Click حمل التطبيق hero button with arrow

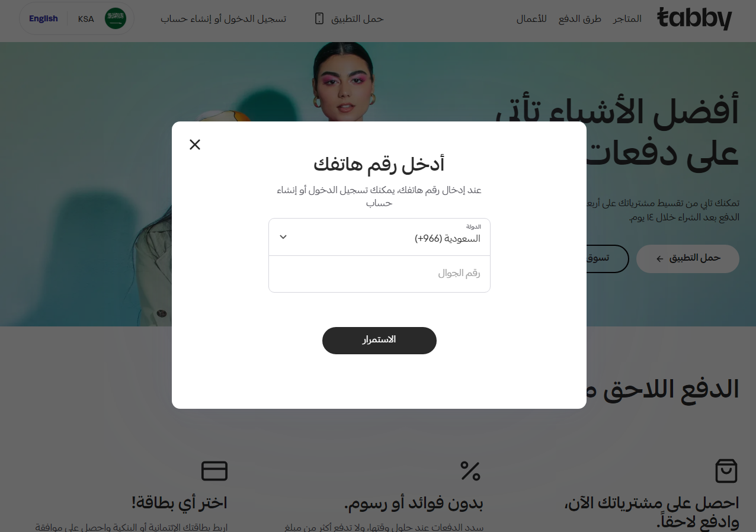pyautogui.click(x=688, y=258)
